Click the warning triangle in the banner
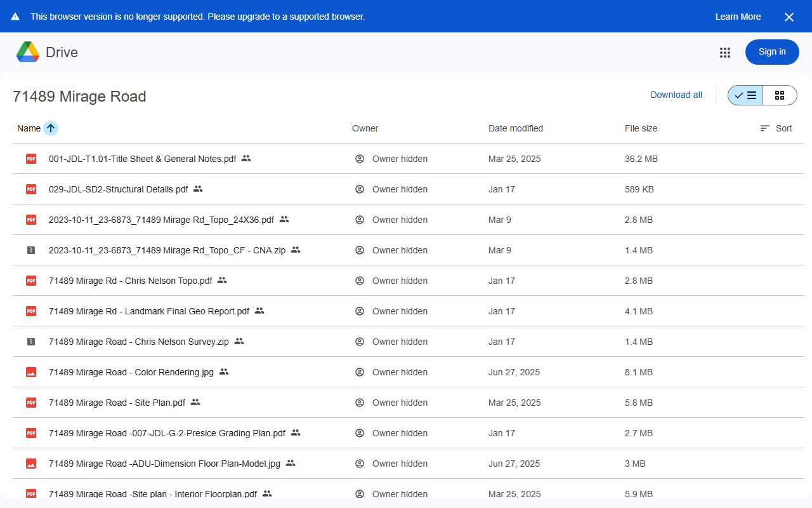Screen dimensions: 812x508 pyautogui.click(x=15, y=17)
